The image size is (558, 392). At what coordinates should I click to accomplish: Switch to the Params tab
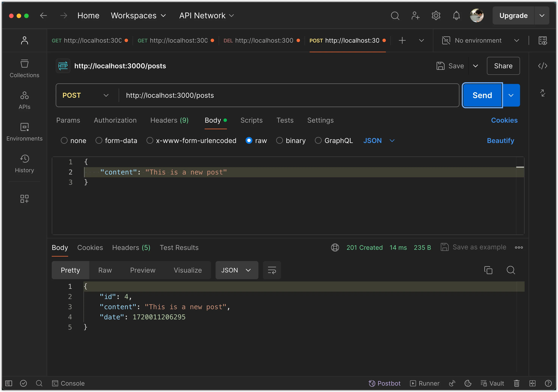(68, 120)
